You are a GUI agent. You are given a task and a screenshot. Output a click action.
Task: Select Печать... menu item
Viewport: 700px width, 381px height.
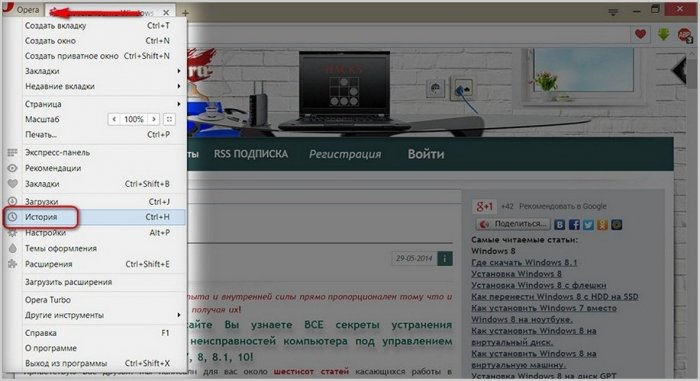pos(97,134)
